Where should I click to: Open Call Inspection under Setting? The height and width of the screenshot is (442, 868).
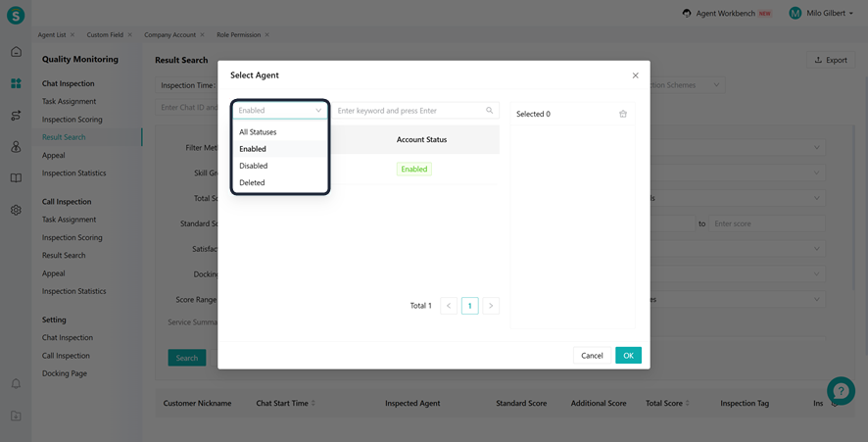pos(66,356)
